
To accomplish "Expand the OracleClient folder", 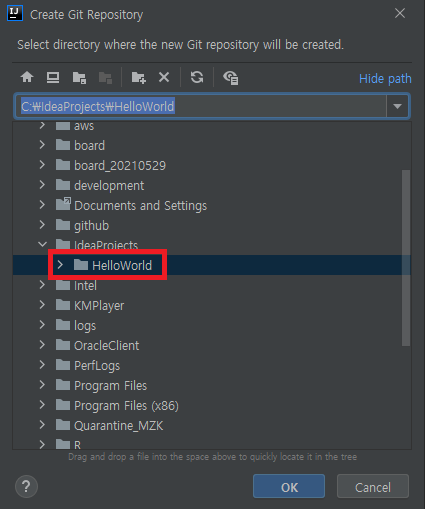I will (42, 345).
